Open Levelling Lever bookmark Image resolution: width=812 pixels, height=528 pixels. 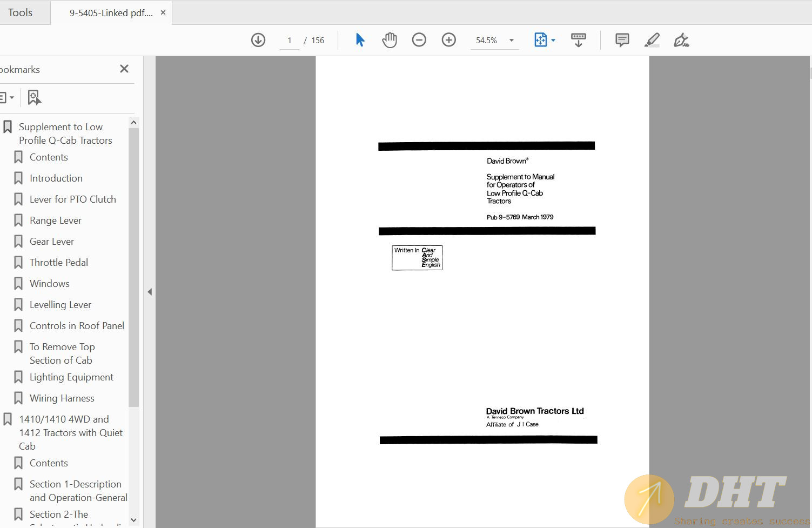coord(61,305)
